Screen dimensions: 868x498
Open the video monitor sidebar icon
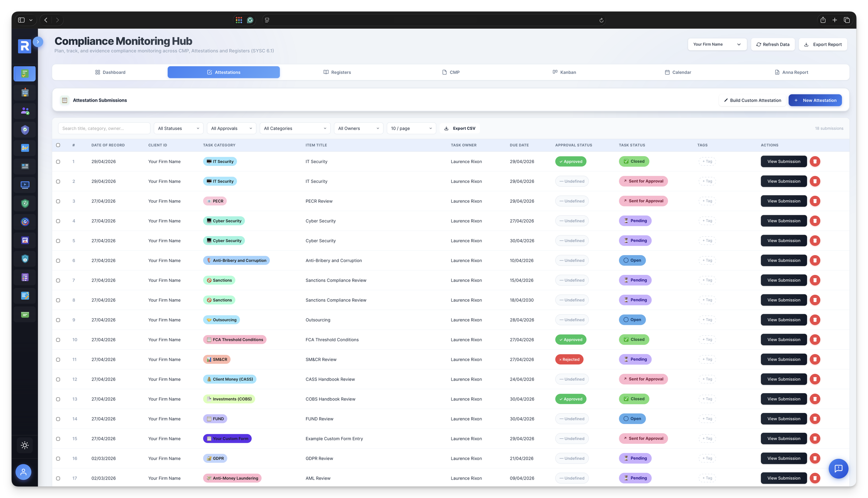25,185
